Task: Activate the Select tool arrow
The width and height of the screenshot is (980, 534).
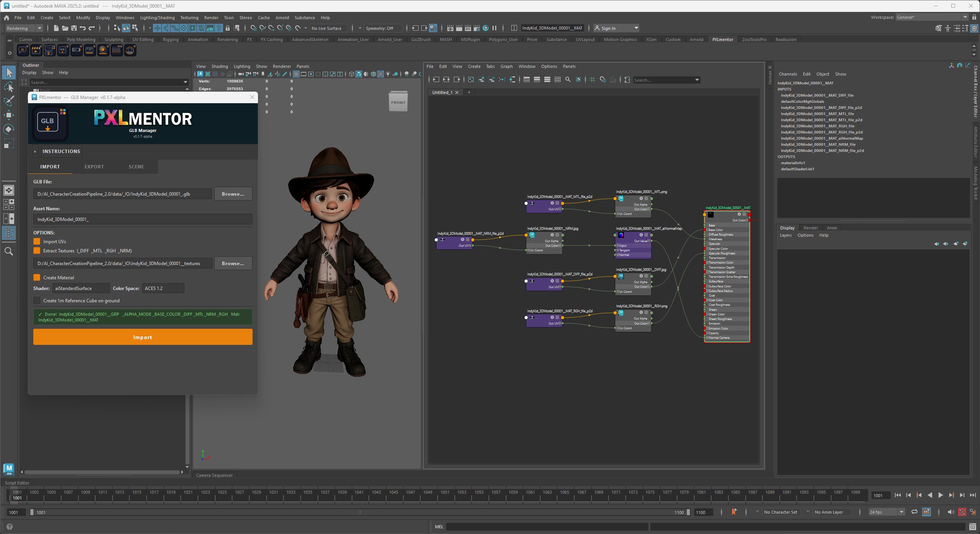Action: point(9,73)
